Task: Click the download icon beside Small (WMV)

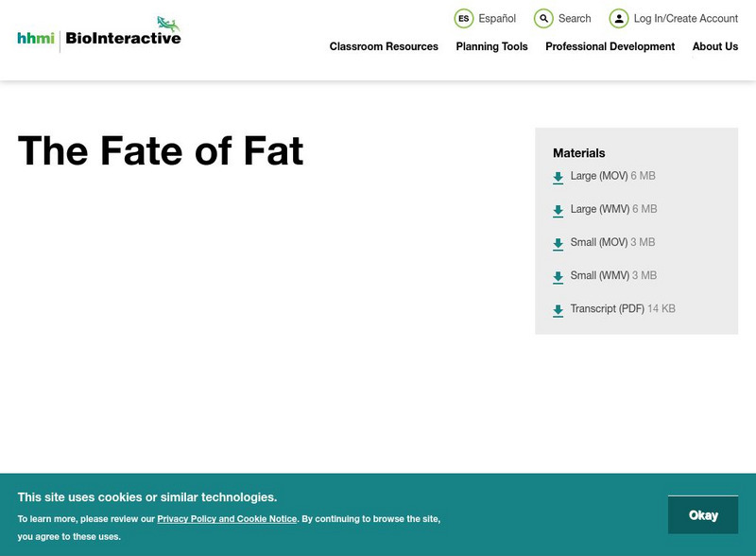Action: (x=558, y=276)
